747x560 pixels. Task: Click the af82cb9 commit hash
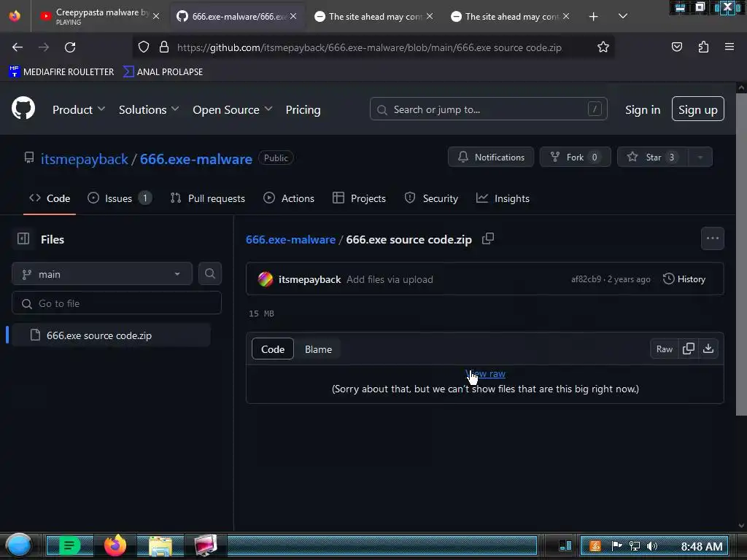pos(586,279)
